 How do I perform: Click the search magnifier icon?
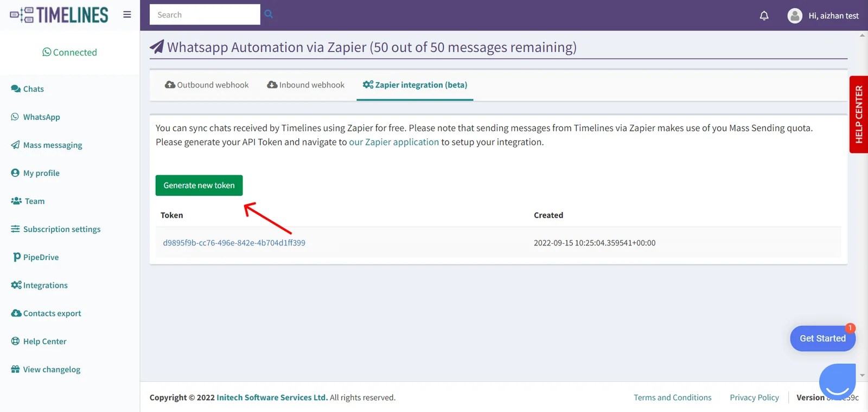coord(269,14)
